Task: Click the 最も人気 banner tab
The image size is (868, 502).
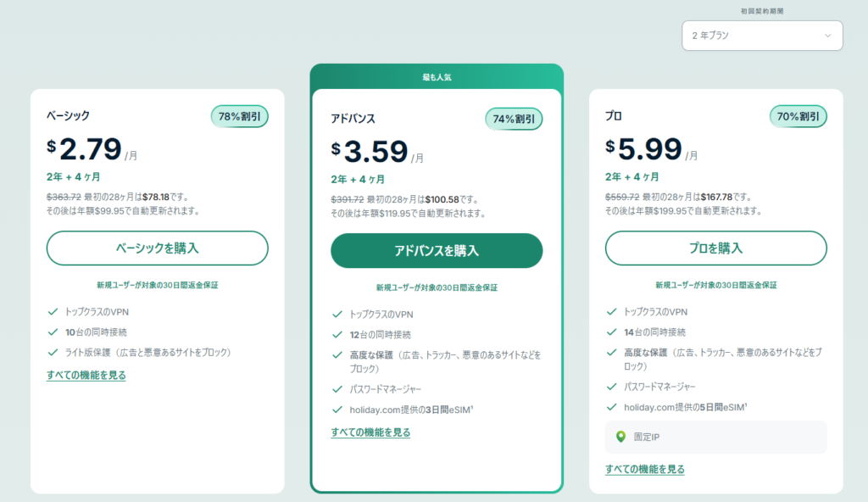Action: [436, 77]
